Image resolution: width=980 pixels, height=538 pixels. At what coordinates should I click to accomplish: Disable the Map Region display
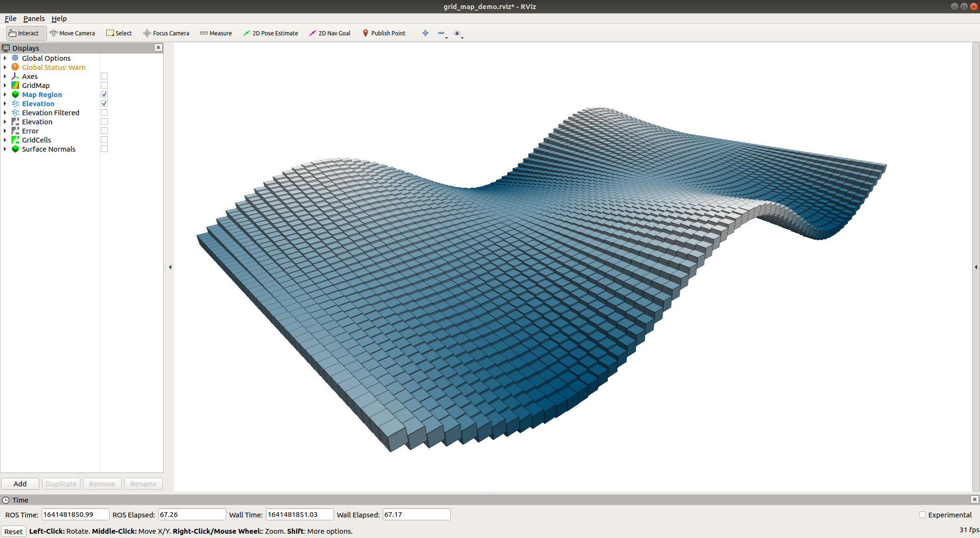(x=104, y=94)
